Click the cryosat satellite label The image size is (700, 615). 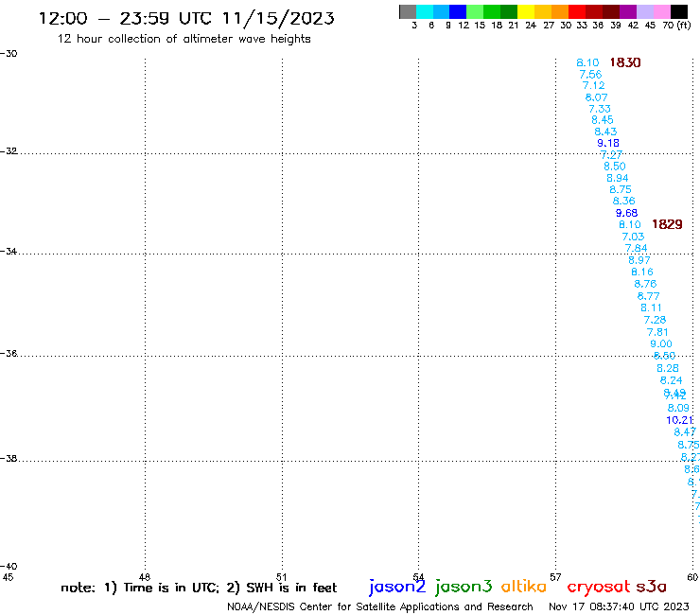[599, 587]
